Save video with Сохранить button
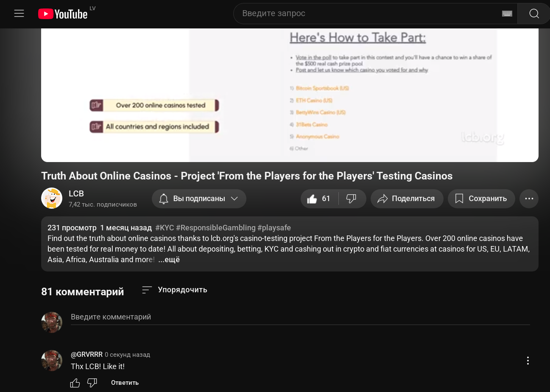 [481, 199]
